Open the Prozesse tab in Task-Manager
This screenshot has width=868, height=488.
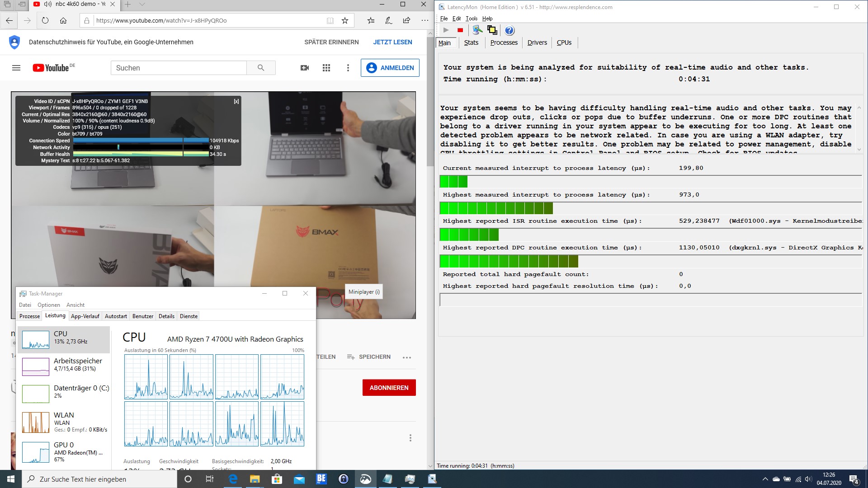tap(29, 316)
